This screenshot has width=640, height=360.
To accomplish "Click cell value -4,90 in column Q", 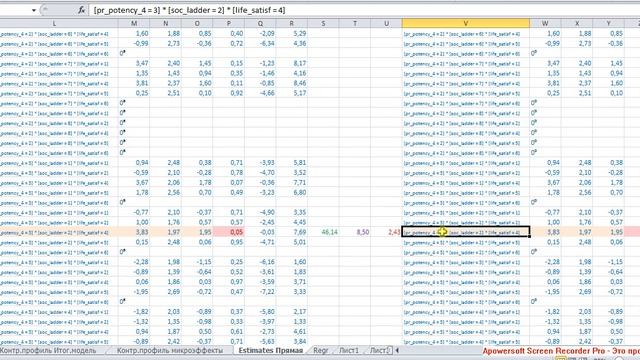I will 267,212.
